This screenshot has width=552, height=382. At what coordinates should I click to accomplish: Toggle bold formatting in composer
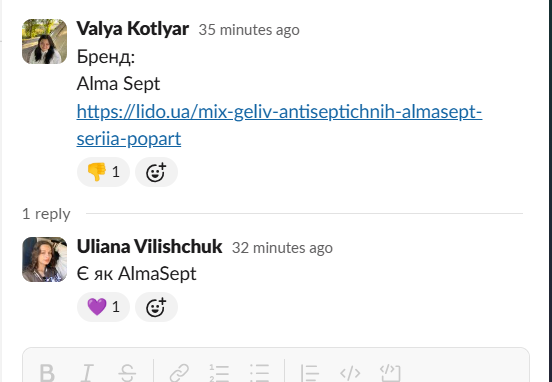point(47,372)
